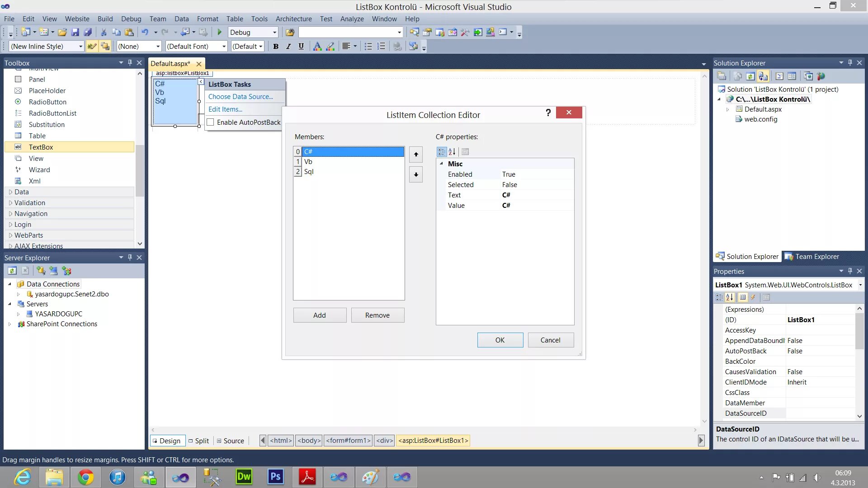868x488 pixels.
Task: Switch to Source view mode
Action: click(231, 441)
